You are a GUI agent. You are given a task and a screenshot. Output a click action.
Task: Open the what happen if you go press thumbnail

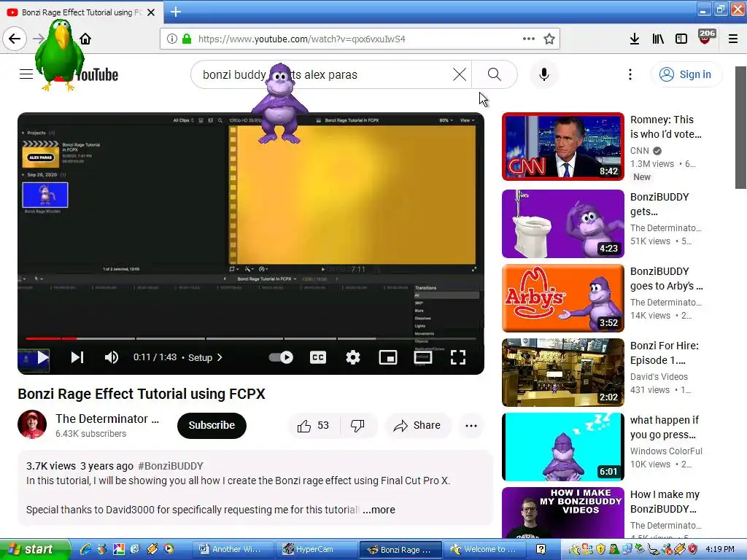click(x=562, y=447)
